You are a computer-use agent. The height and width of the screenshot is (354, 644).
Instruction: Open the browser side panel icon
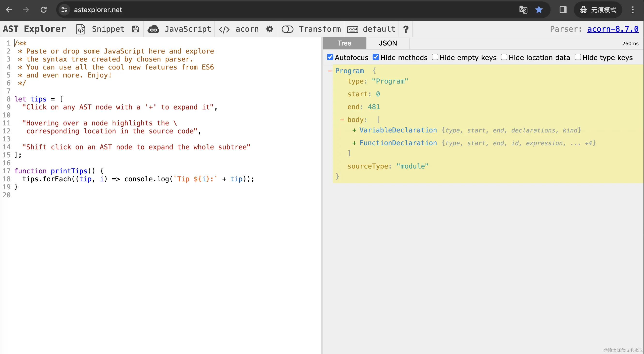click(x=563, y=10)
